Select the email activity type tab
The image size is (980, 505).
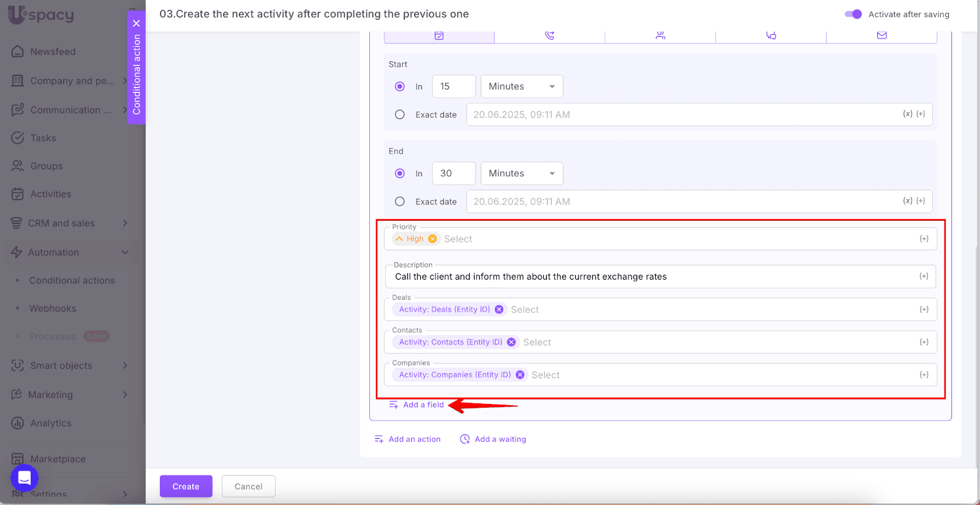pyautogui.click(x=881, y=36)
